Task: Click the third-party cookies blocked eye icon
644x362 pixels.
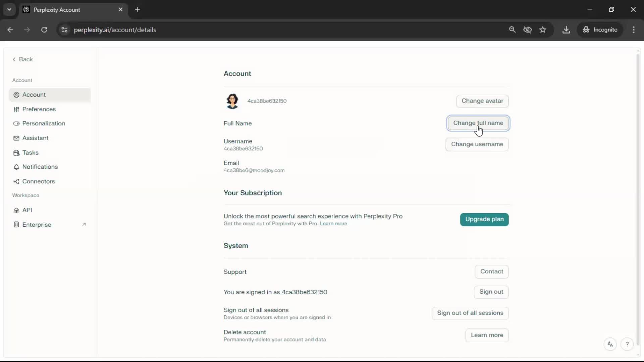Action: point(528,30)
